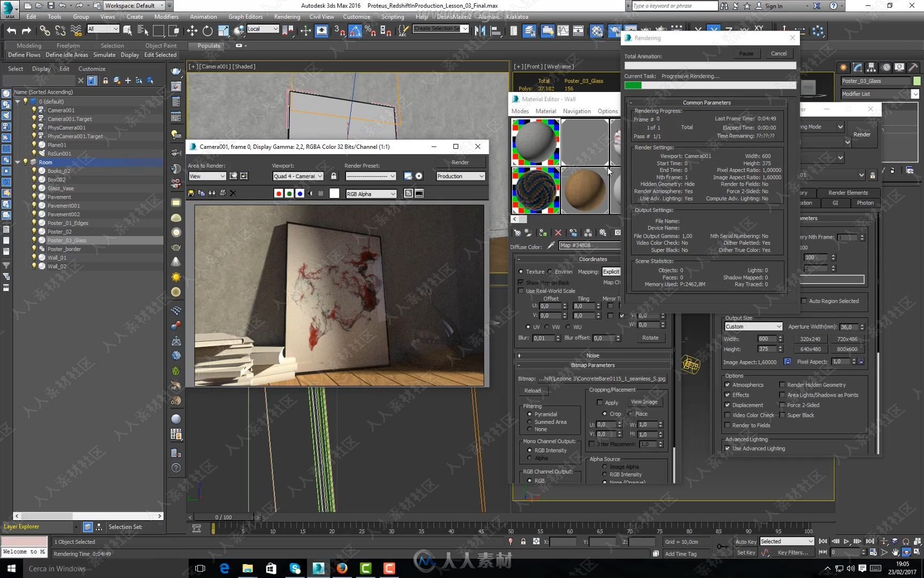The height and width of the screenshot is (578, 924).
Task: Click the Go to Start playback button
Action: tap(823, 542)
